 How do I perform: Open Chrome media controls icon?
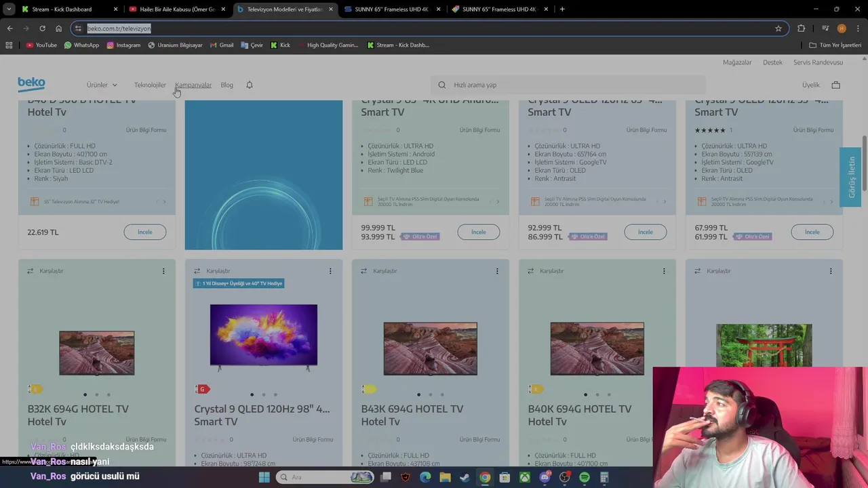pos(825,28)
